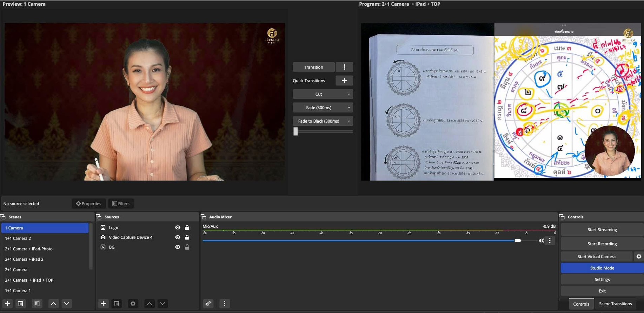Open Fade to Black (300ms) dropdown
644x313 pixels.
point(323,121)
